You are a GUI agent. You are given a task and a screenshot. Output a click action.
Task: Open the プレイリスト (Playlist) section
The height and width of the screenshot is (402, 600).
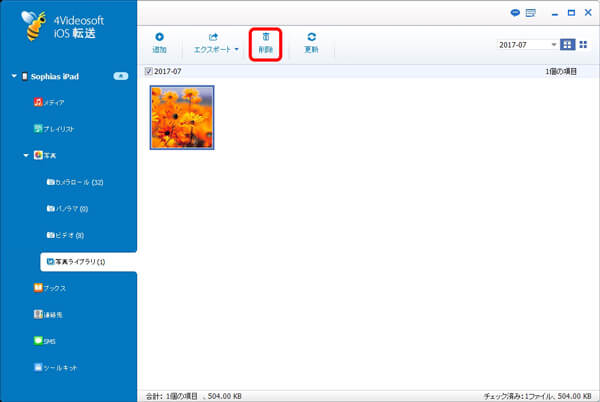point(57,129)
